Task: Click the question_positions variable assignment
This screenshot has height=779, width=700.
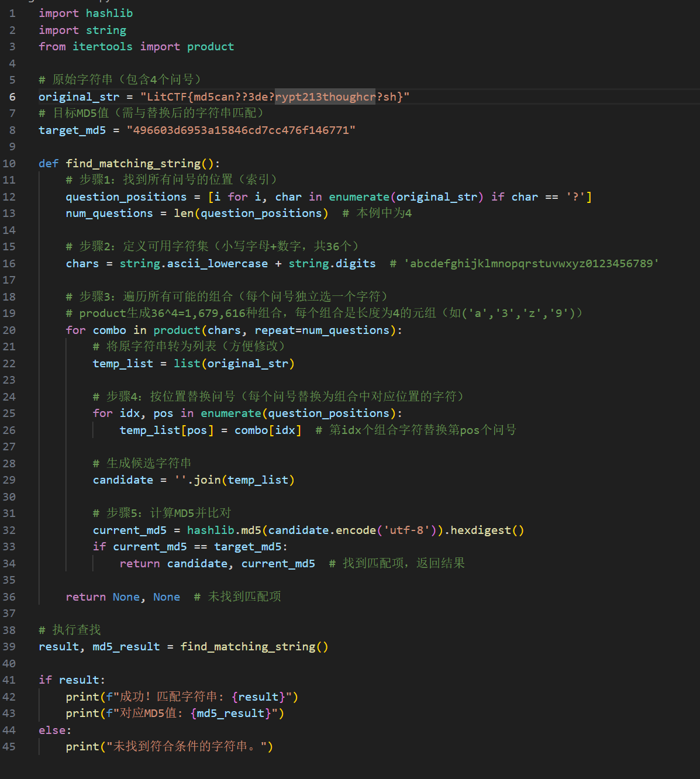Action: click(126, 197)
